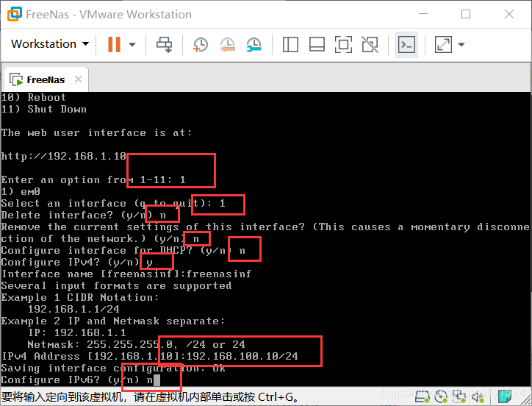Revert the virtual machine to snapshot
Image resolution: width=532 pixels, height=406 pixels.
tap(227, 45)
